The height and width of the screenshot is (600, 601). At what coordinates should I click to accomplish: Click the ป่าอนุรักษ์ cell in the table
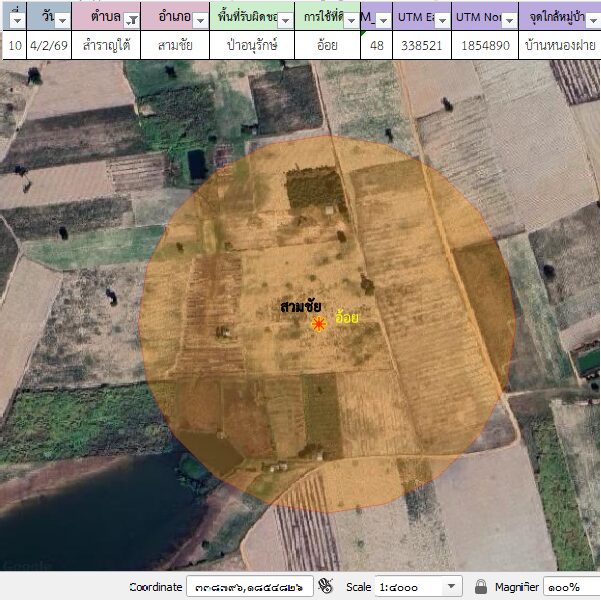252,45
